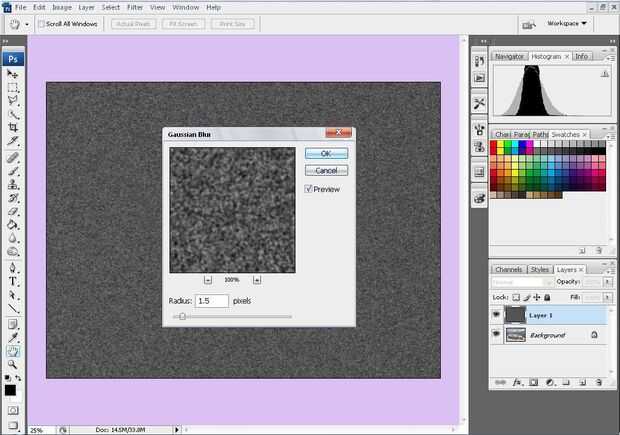This screenshot has height=435, width=620.
Task: Switch to the Channels tab
Action: [508, 269]
